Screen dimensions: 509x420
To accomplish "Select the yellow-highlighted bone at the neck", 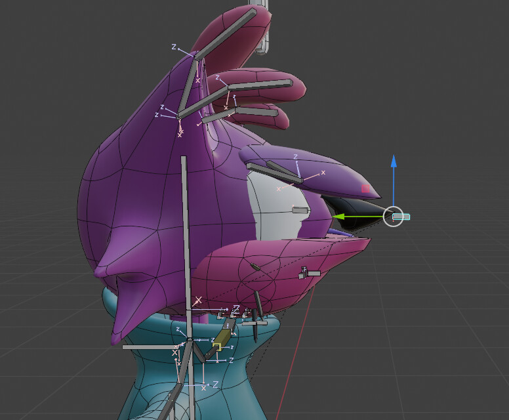I will [x=222, y=340].
